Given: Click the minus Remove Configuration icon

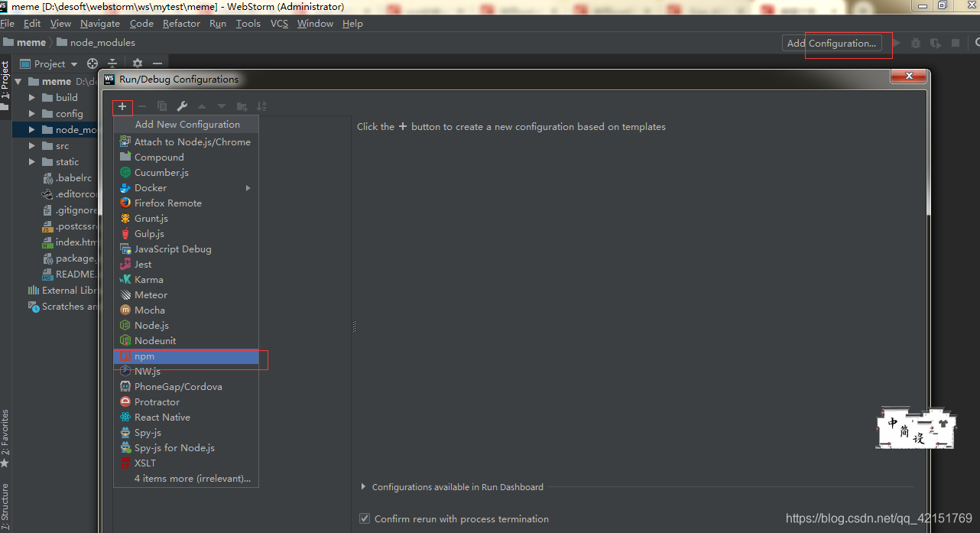Looking at the screenshot, I should [x=142, y=106].
